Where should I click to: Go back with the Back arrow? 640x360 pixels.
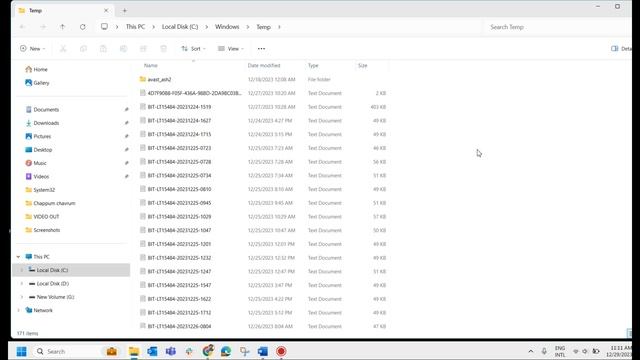pyautogui.click(x=22, y=27)
